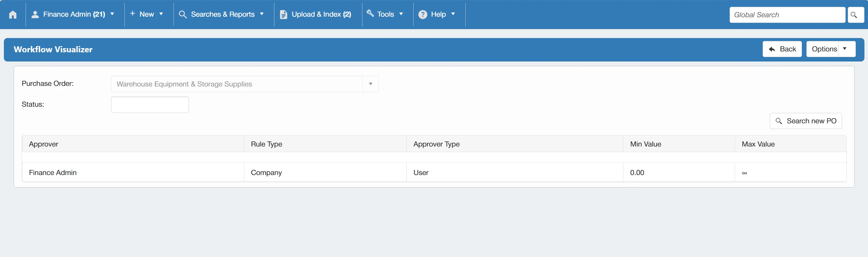Click the Approver column header
Viewport: 868px width, 257px height.
pyautogui.click(x=133, y=144)
